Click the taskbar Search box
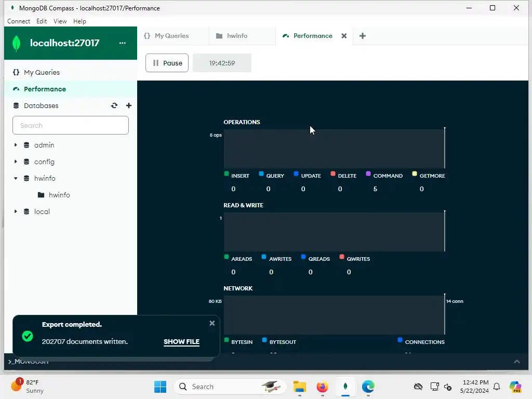Screen dimensions: 532x399 tap(230, 387)
